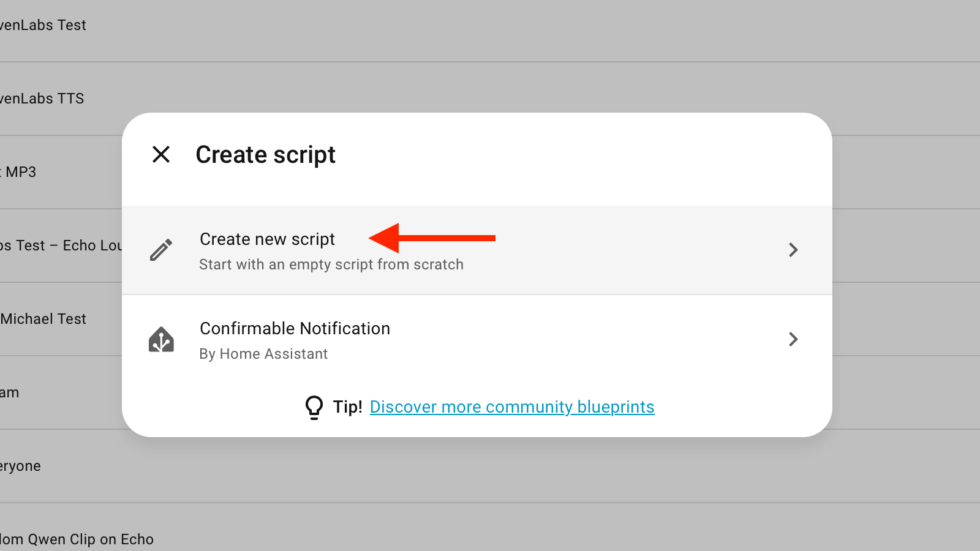Viewport: 980px width, 551px height.
Task: Open chevron arrow for Create new script
Action: pos(793,250)
